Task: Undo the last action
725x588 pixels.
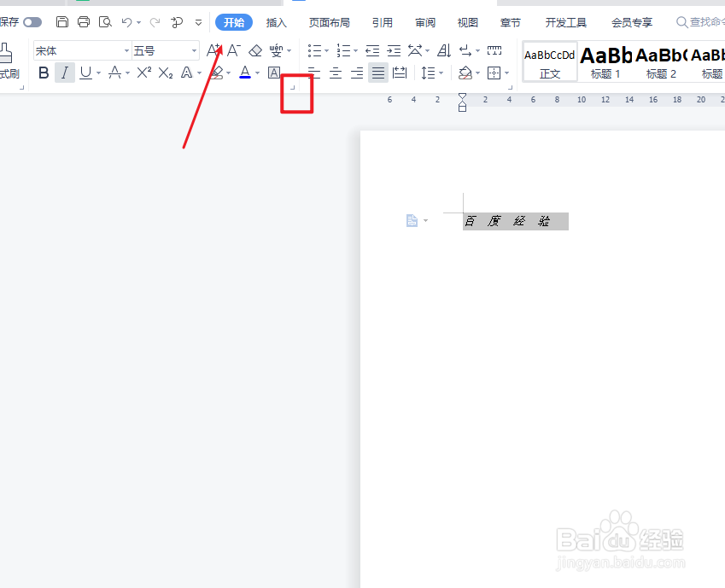Action: (126, 21)
